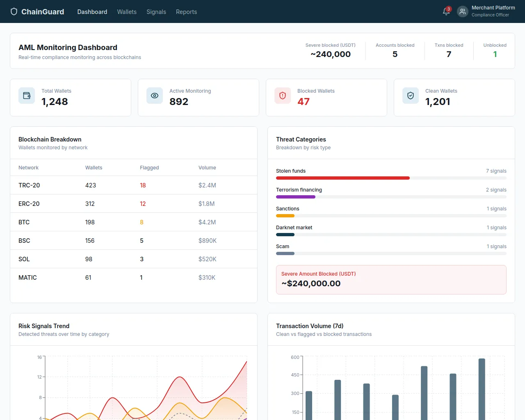Click the Blockchain Breakdown heading

50,139
